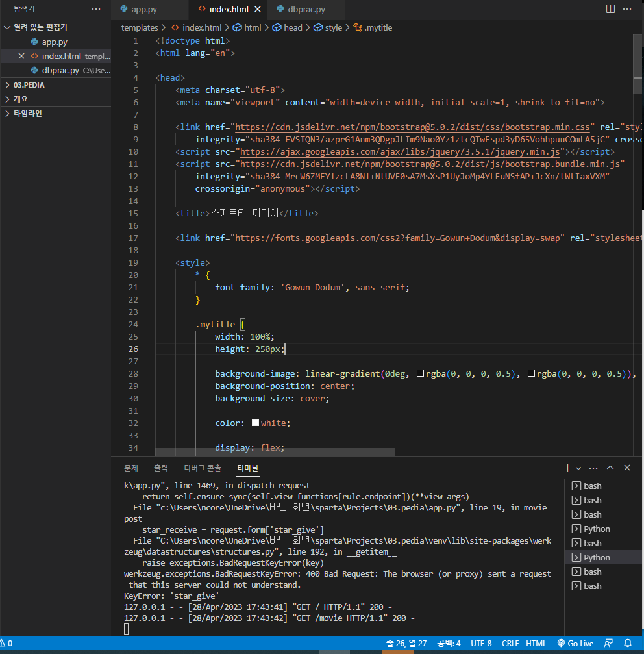Close the index.html editor tab
The image size is (644, 654).
(x=258, y=9)
